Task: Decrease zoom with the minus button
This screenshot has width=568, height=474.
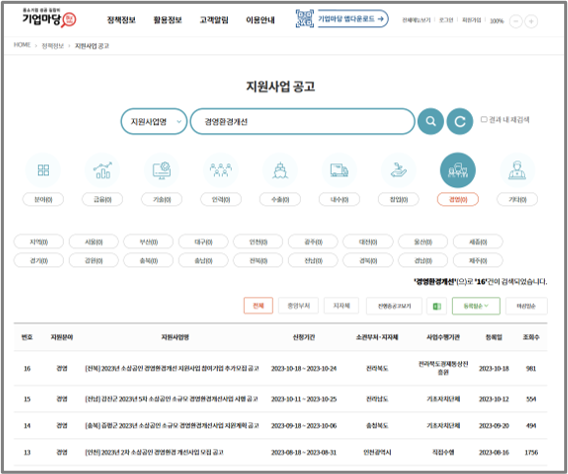Action: pyautogui.click(x=515, y=21)
